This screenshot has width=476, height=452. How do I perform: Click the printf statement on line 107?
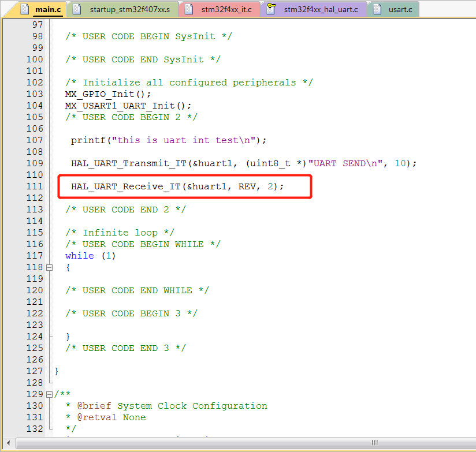(169, 140)
